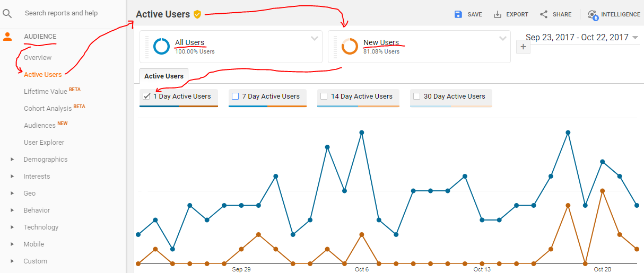Click the Audience person icon
This screenshot has width=644, height=273.
(x=7, y=37)
